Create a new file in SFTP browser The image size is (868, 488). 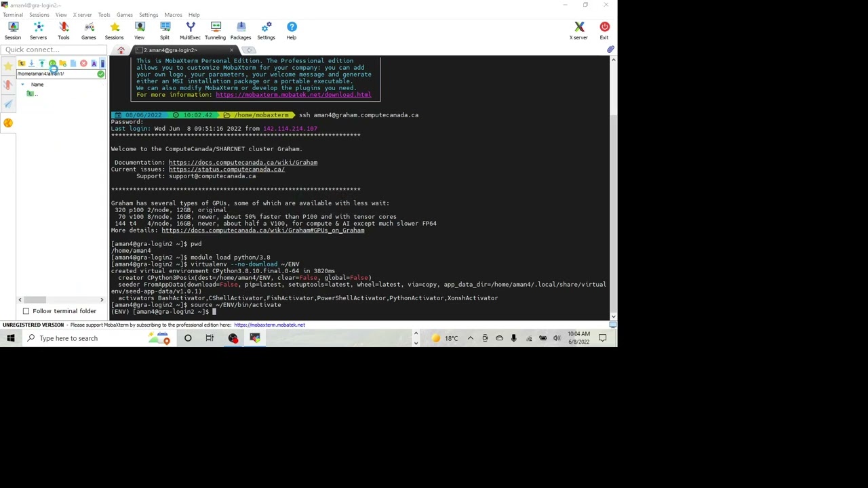pos(73,63)
